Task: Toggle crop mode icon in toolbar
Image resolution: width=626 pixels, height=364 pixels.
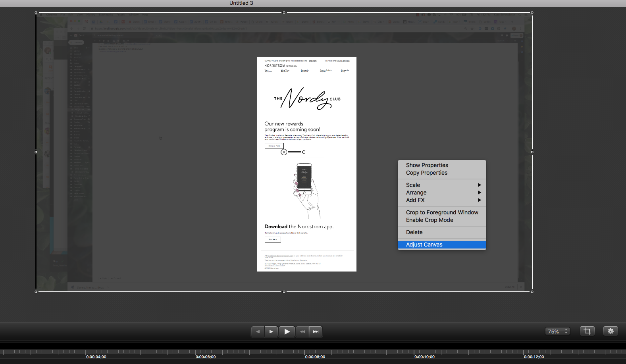Action: [x=587, y=331]
